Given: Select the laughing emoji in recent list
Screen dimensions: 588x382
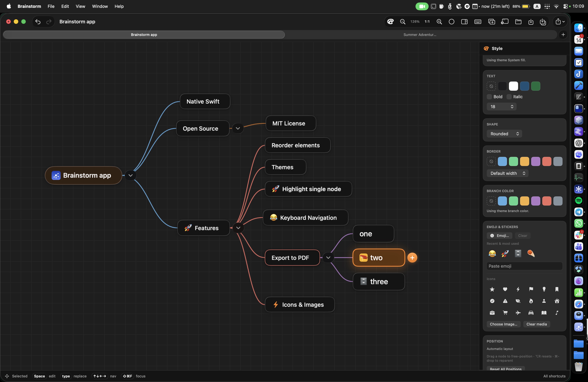Looking at the screenshot, I should [x=492, y=254].
